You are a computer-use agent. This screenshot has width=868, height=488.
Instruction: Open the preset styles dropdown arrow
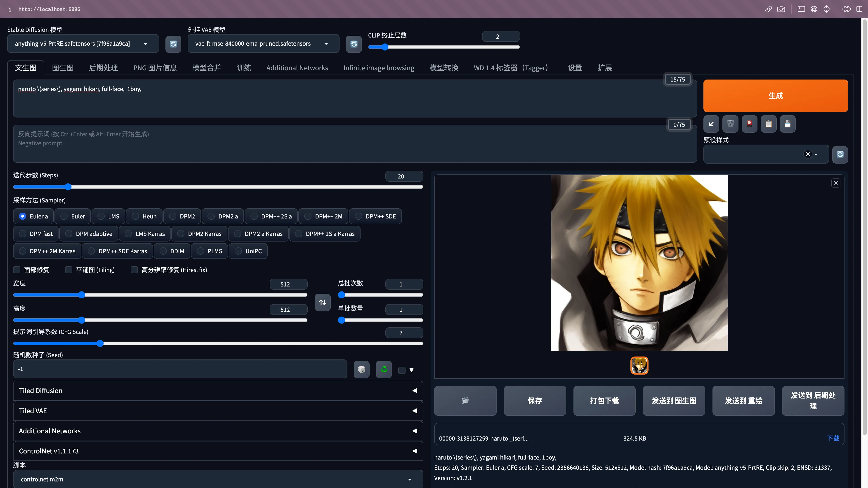[x=816, y=154]
